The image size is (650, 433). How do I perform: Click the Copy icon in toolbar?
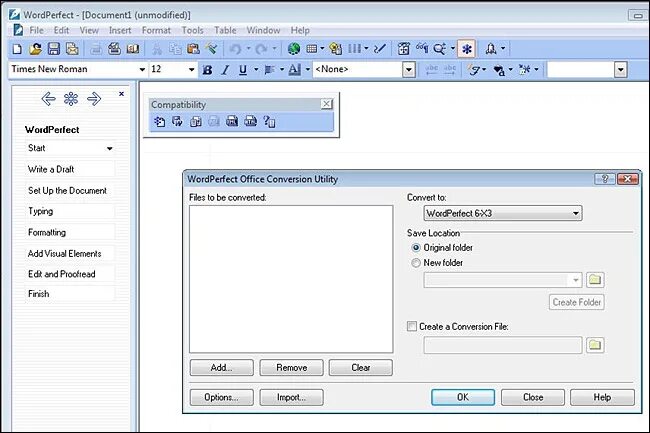[x=175, y=49]
